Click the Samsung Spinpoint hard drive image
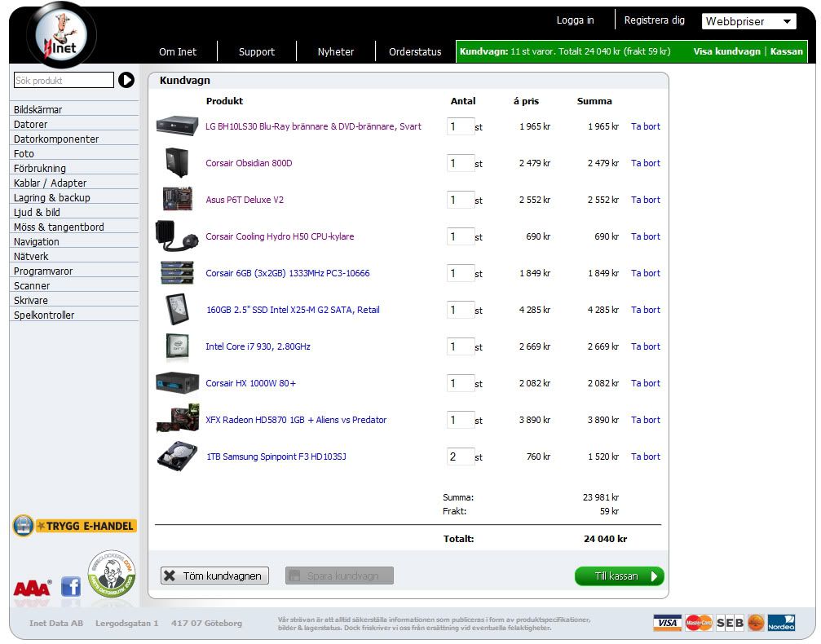The height and width of the screenshot is (644, 821). [x=177, y=457]
